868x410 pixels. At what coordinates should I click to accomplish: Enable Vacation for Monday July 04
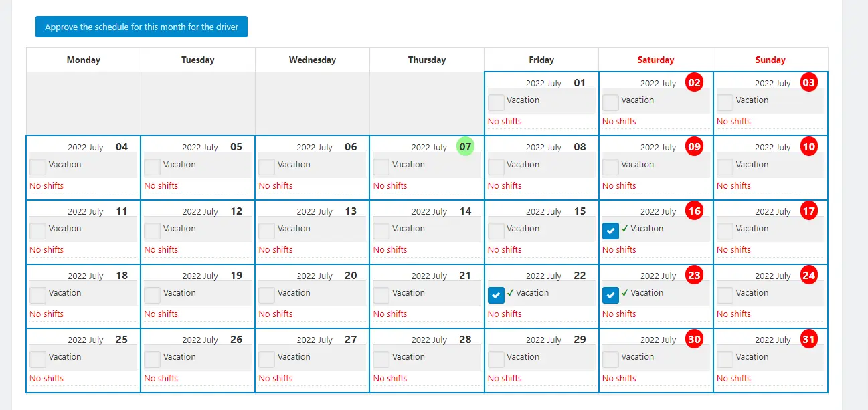[37, 167]
